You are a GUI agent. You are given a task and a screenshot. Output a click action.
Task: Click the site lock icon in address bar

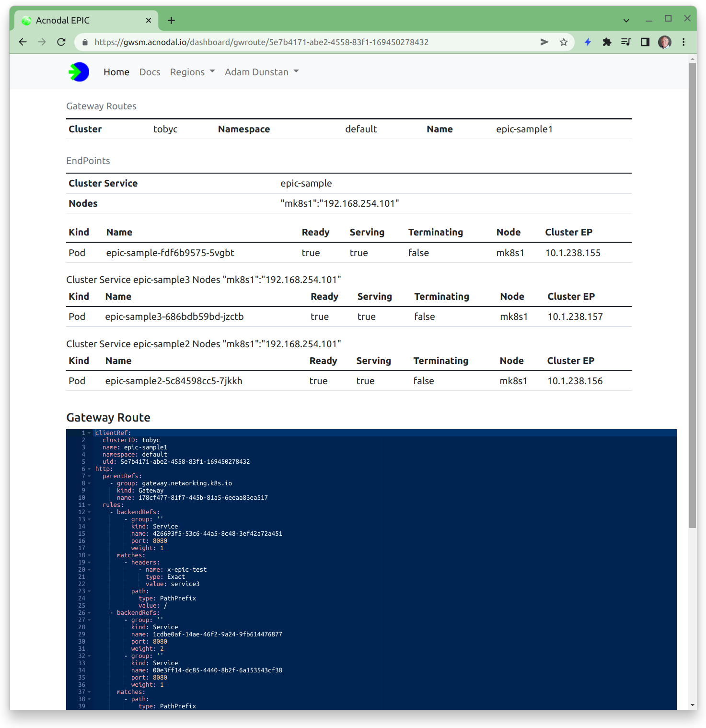click(x=85, y=42)
